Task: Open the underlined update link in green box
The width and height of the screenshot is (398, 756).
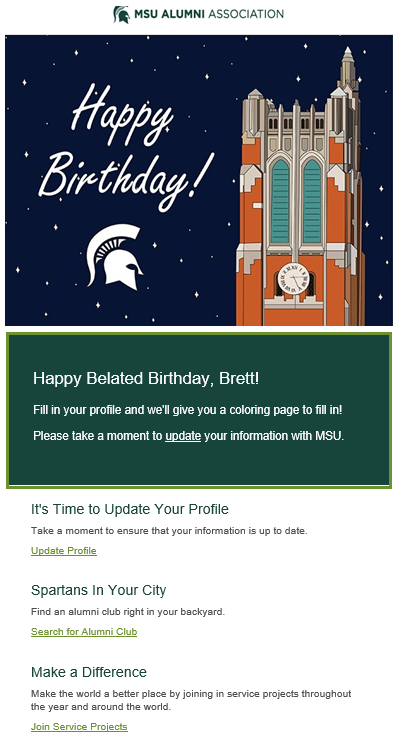Action: pos(183,436)
